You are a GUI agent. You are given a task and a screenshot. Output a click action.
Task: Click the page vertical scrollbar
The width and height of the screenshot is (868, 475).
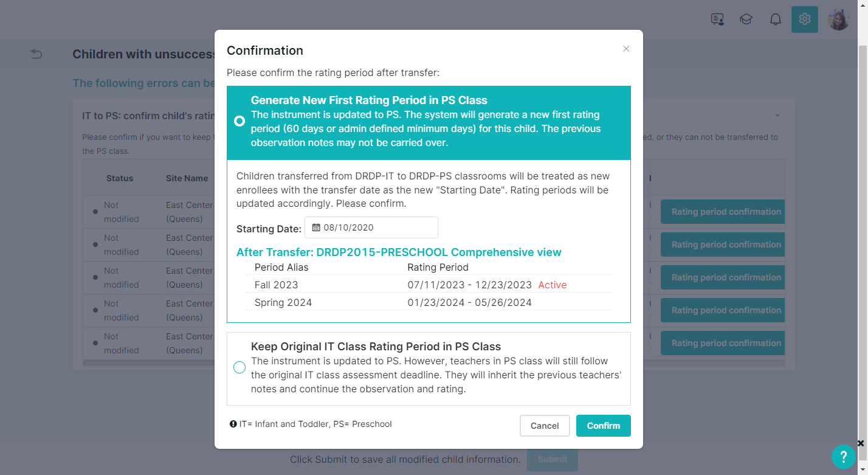863,237
